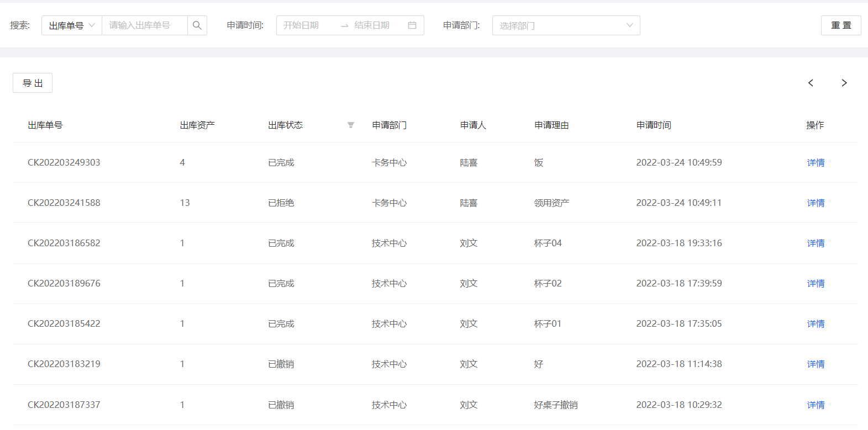Open the calendar icon in date range

[x=412, y=25]
